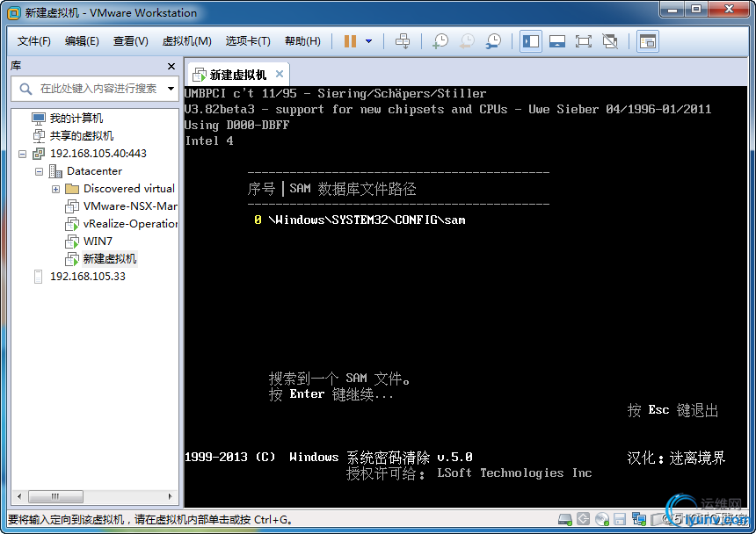Open the power options dropdown beside the pause button

coord(369,41)
